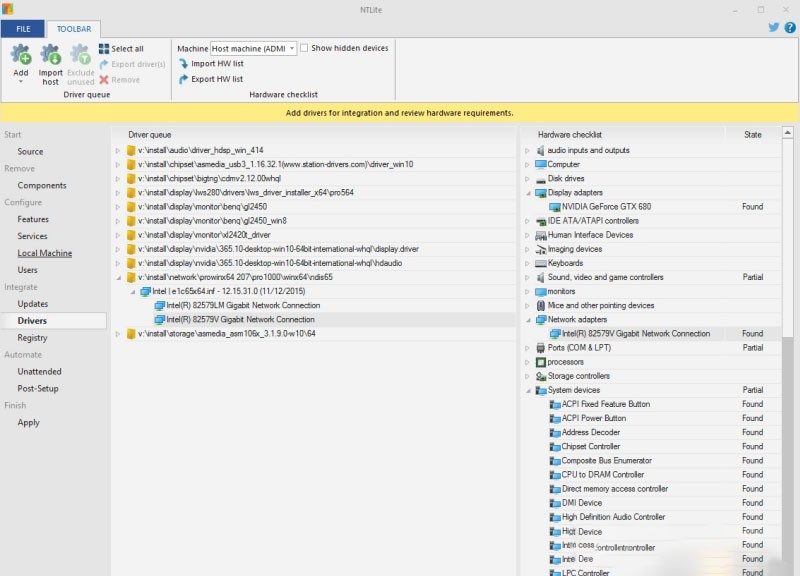800x576 pixels.
Task: Enable Show hidden devices checkbox
Action: tap(305, 48)
